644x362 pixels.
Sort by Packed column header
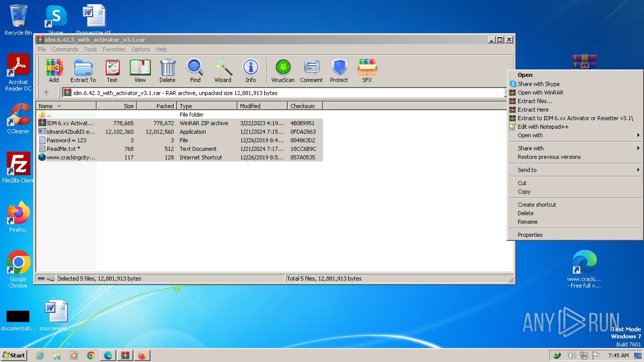(156, 106)
